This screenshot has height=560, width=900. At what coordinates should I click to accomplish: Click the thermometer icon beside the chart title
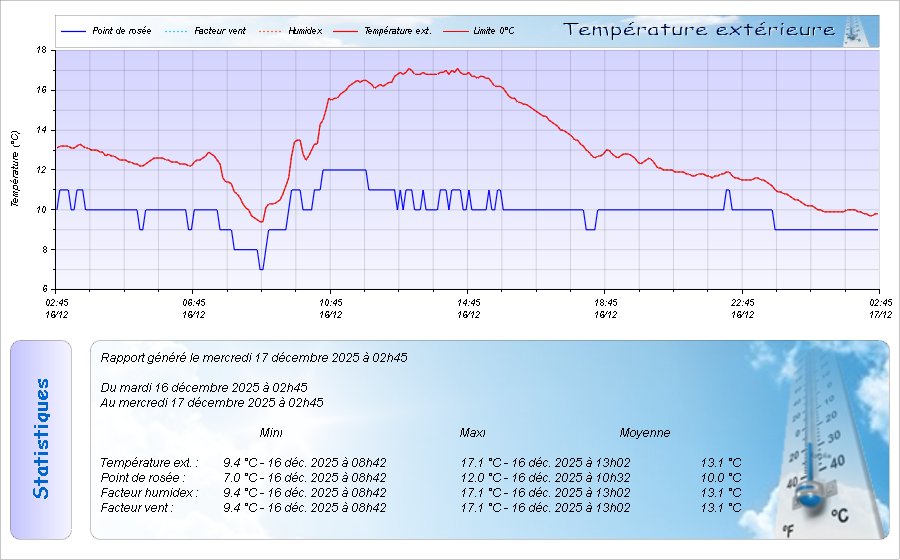click(x=851, y=30)
